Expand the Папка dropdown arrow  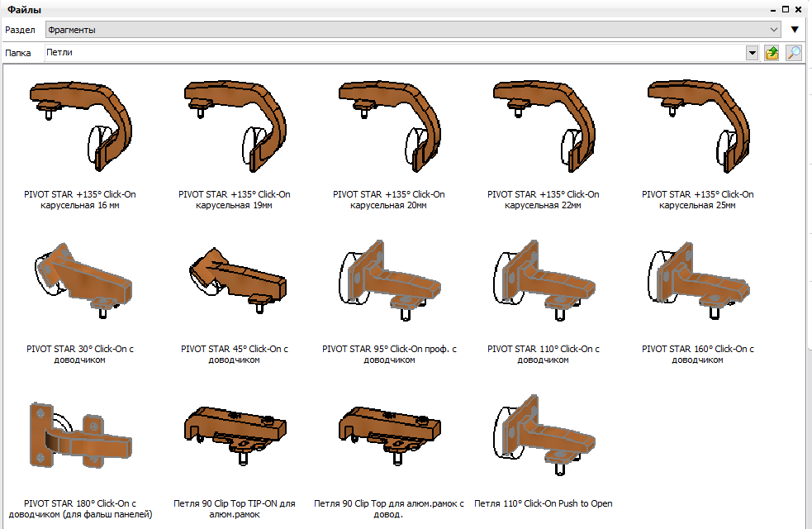coord(752,53)
